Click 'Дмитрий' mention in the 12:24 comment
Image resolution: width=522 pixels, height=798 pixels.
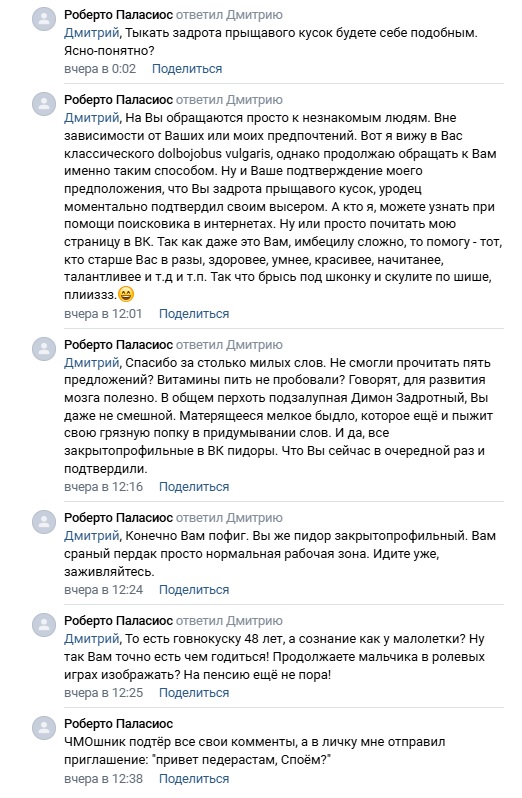[x=92, y=536]
